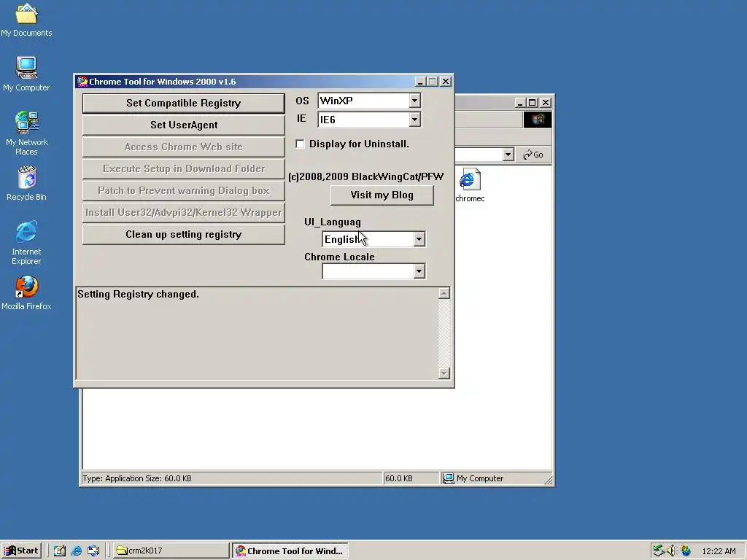747x560 pixels.
Task: Select Mozilla Firefox desktop shortcut
Action: point(26,293)
